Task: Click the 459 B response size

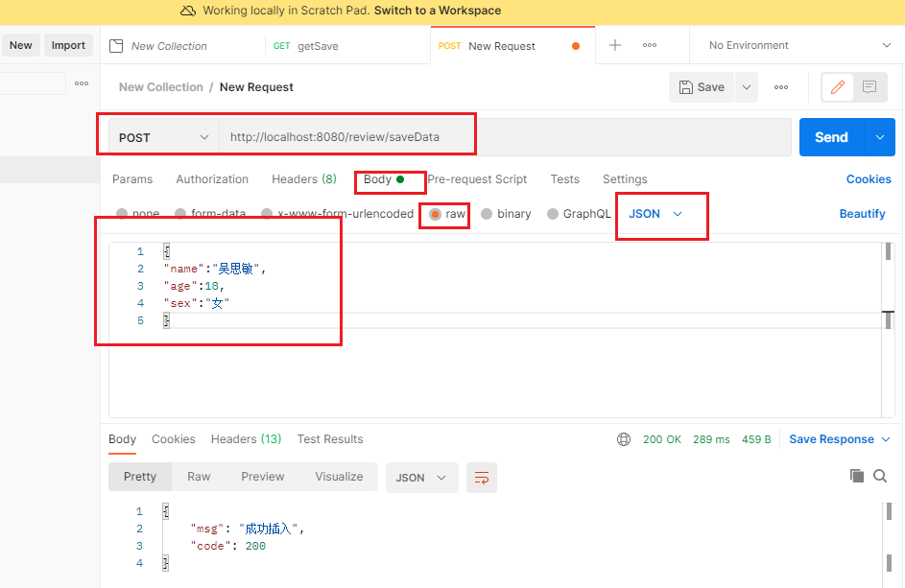Action: pyautogui.click(x=756, y=439)
